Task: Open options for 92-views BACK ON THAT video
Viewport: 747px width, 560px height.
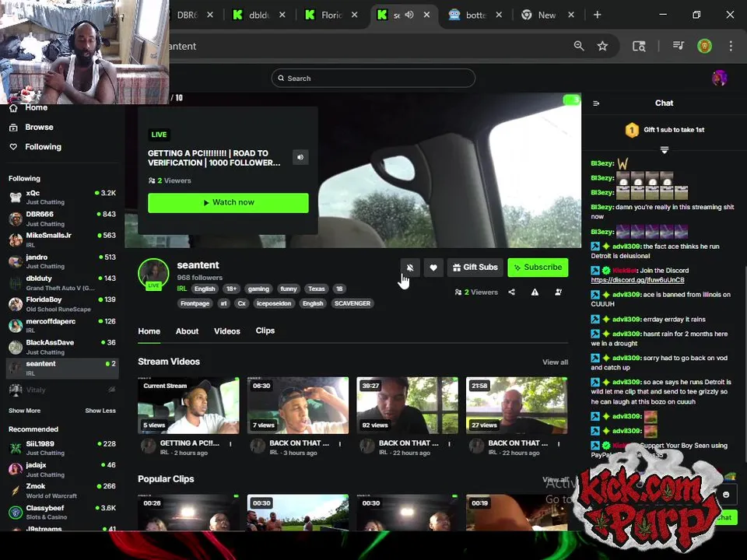Action: click(449, 444)
